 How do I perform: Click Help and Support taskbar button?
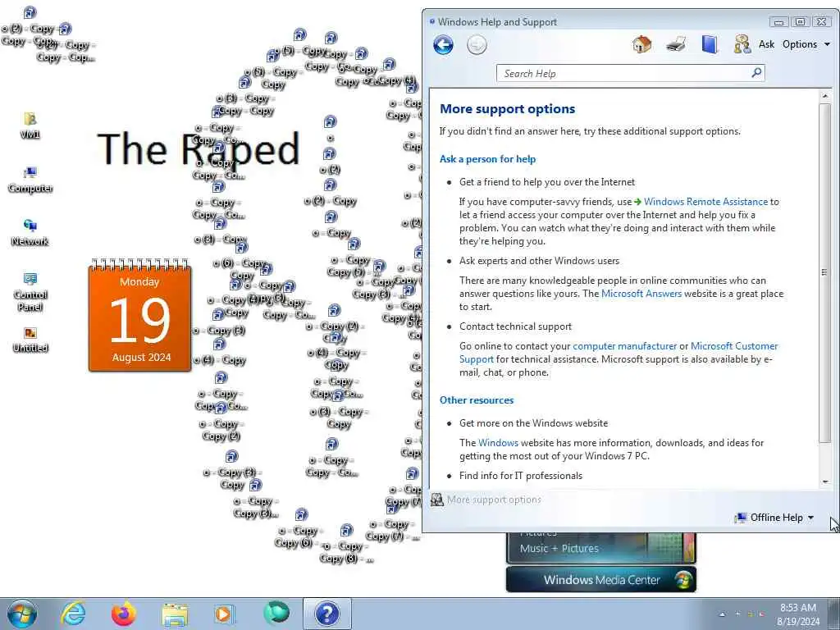coord(326,614)
